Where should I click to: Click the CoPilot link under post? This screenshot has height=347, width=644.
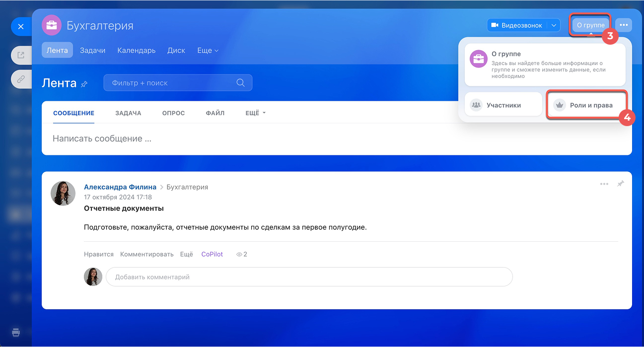212,254
